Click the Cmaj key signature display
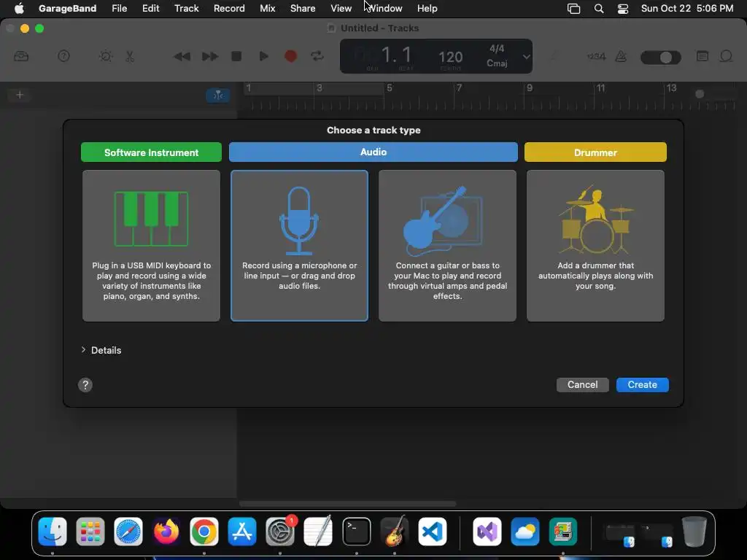The image size is (747, 560). coord(496,63)
